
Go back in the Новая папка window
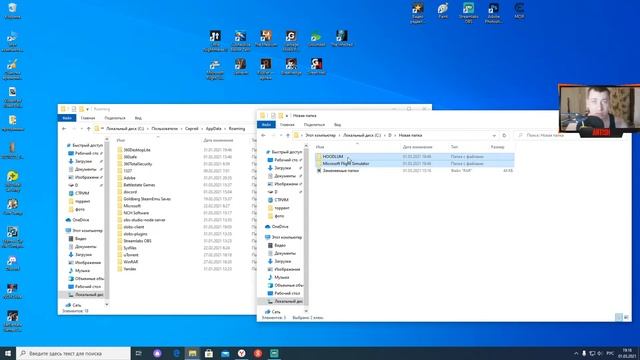(263, 135)
